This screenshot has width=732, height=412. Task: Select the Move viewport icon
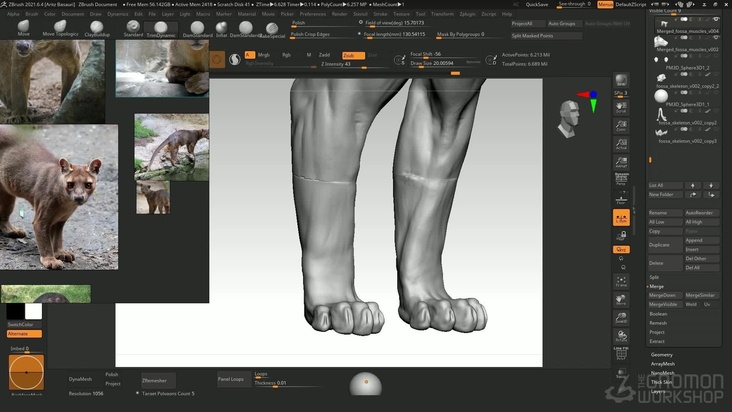[621, 300]
